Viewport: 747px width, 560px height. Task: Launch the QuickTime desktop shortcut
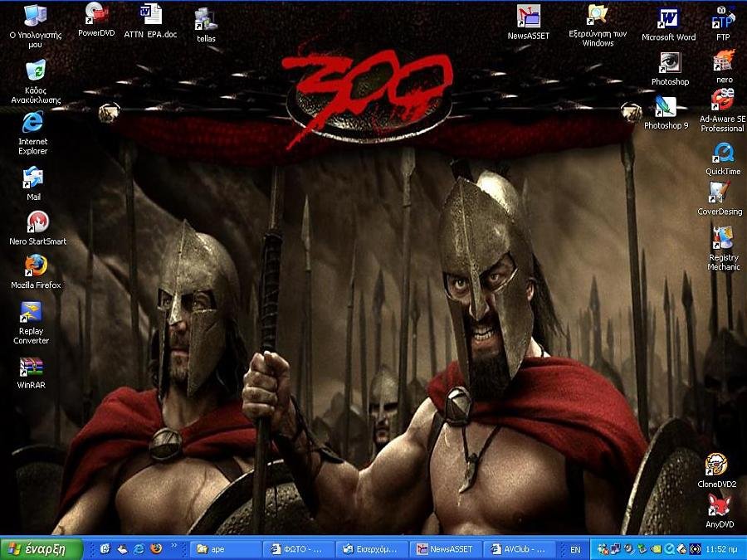[x=723, y=159]
